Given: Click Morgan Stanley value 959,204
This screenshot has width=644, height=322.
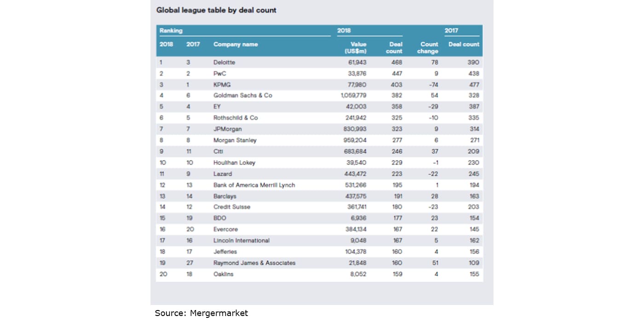Looking at the screenshot, I should pos(355,140).
